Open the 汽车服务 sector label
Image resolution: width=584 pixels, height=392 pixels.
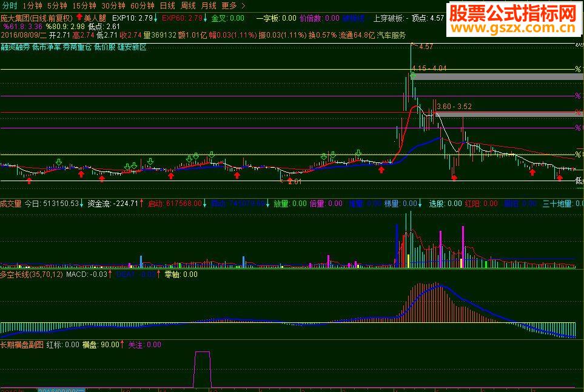[x=391, y=35]
